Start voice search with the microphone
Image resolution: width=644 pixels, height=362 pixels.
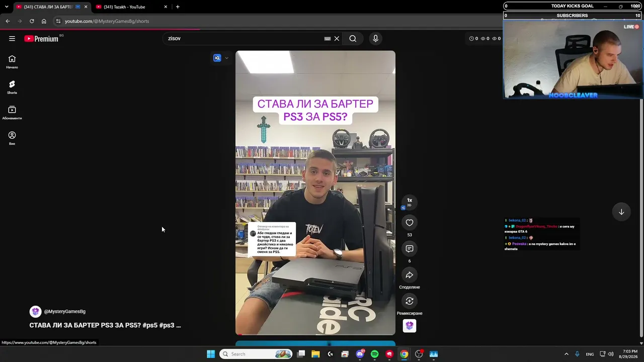coord(375,39)
